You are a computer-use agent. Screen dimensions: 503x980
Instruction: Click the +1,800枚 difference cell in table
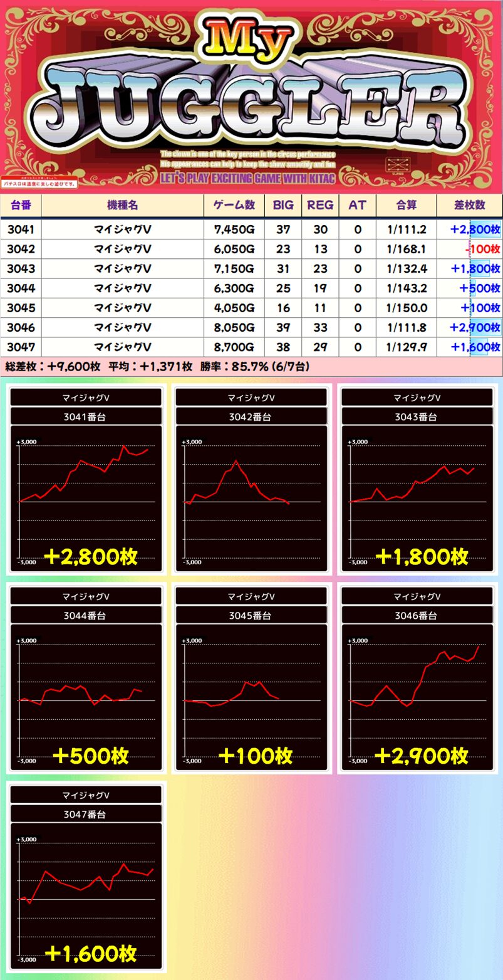470,268
